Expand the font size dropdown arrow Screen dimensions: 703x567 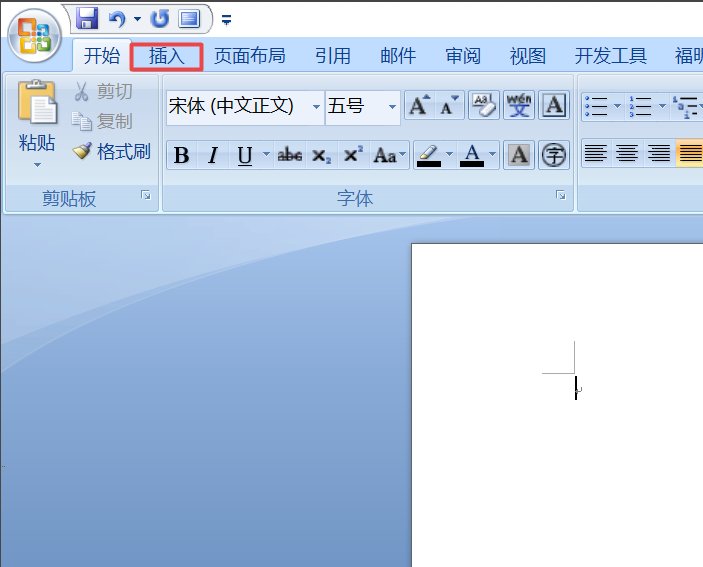[x=392, y=107]
